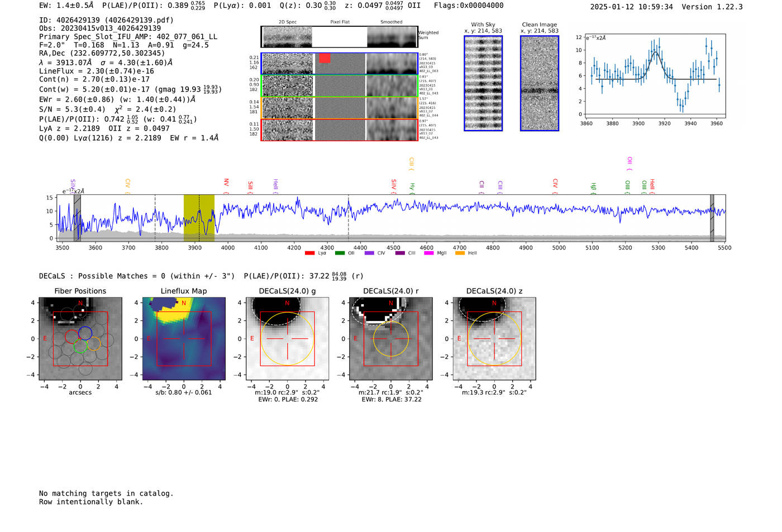Click the Weighted Sum 2D spectrum strip

click(x=340, y=37)
